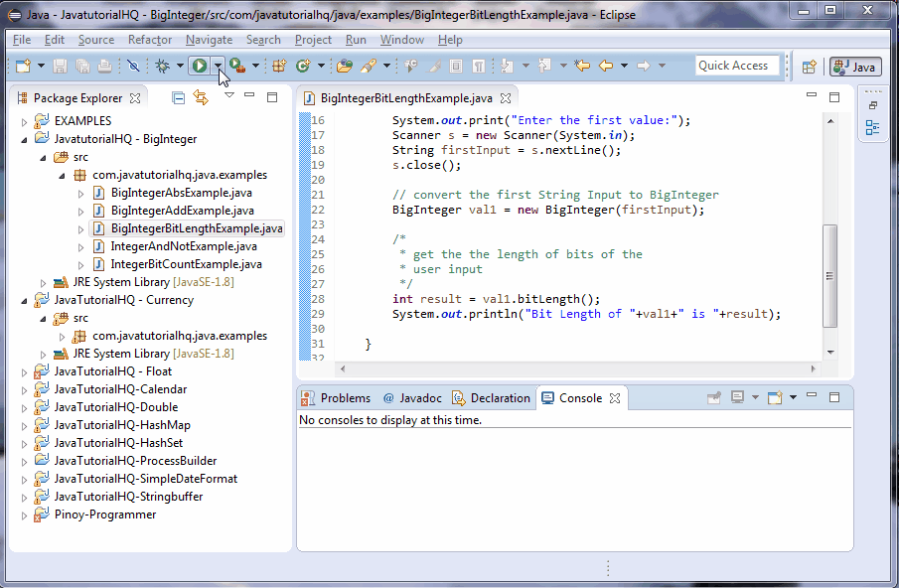Collapse all projects in Package Explorer
This screenshot has height=588, width=899.
178,96
